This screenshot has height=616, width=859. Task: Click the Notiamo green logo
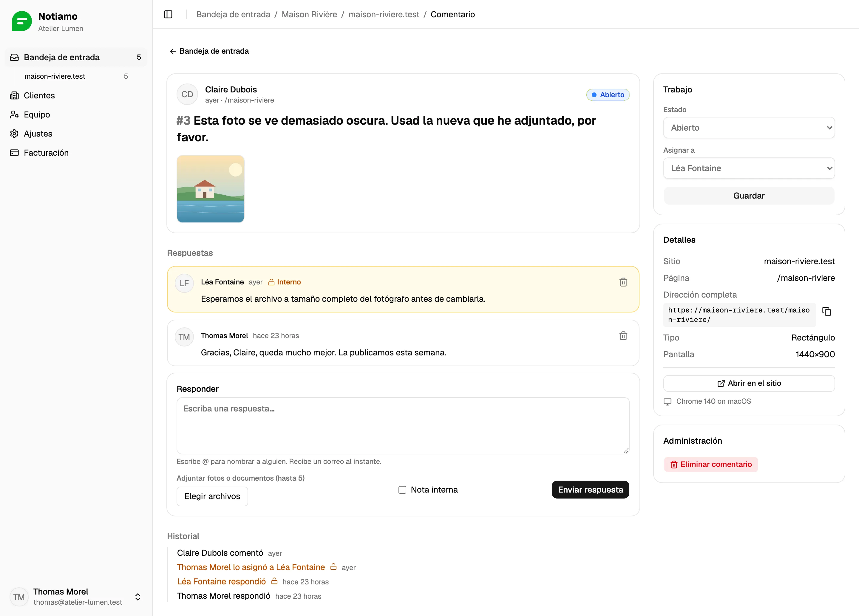[x=21, y=21]
